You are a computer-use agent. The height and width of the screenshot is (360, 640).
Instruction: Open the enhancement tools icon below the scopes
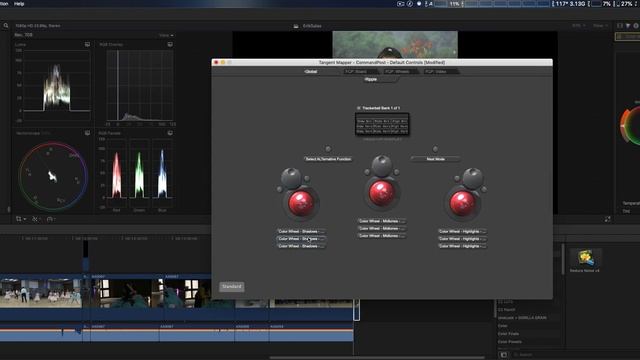tap(36, 219)
